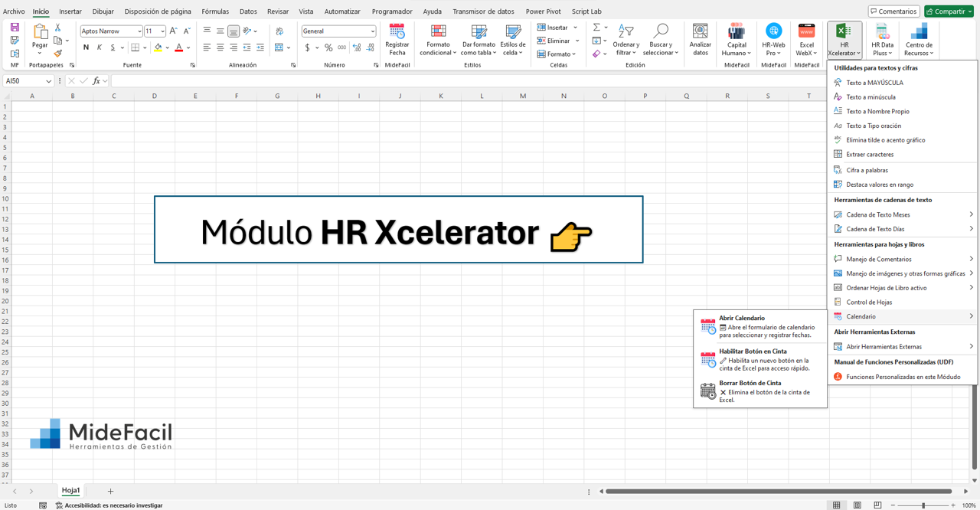Toggle bold formatting with the N button

point(85,47)
